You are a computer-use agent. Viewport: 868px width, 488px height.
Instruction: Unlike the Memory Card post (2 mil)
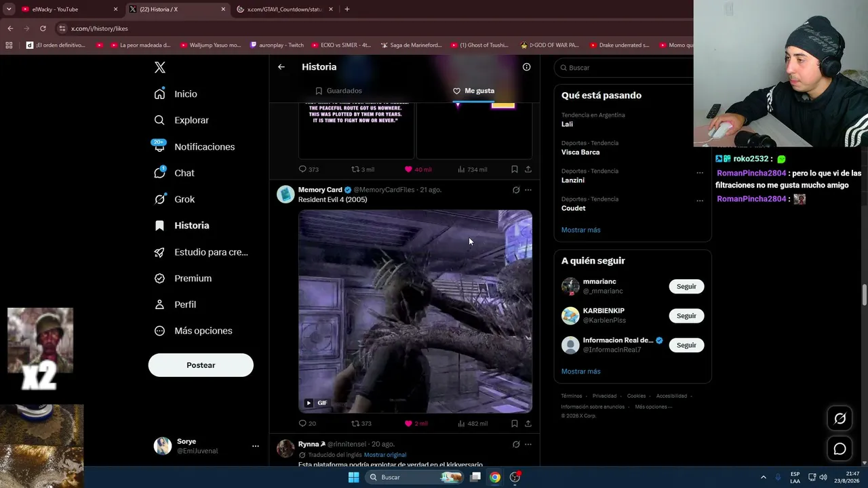[416, 424]
